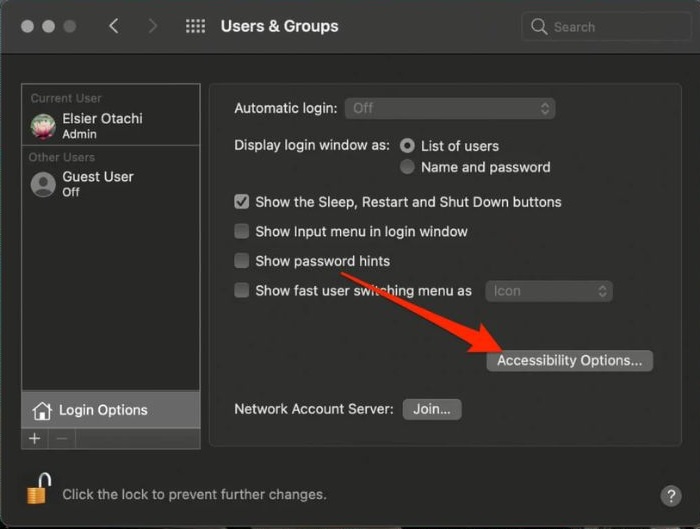Open help with the question mark button
Screen dimensions: 700x529
(x=670, y=496)
